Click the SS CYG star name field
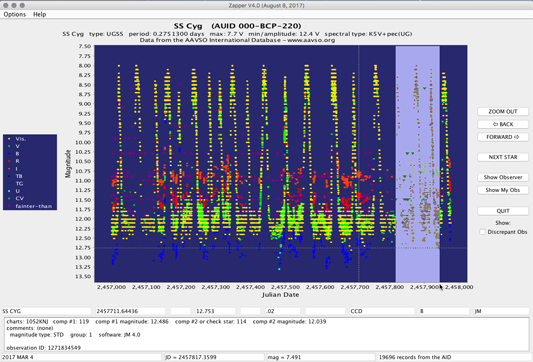Viewport: 533px width, 362px height. [46, 311]
